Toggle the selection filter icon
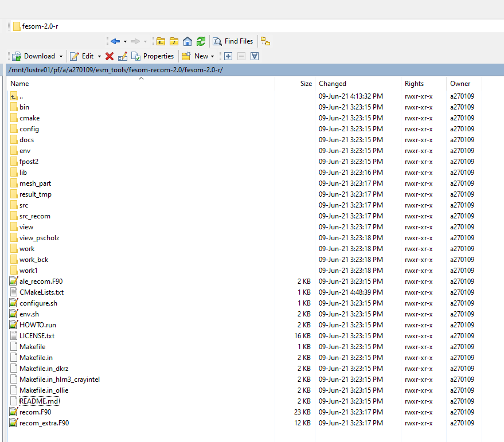Viewport: 504px width, 442px height. pyautogui.click(x=254, y=56)
